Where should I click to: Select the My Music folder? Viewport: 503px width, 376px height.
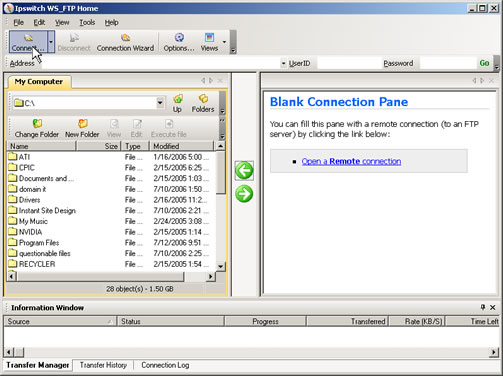pyautogui.click(x=28, y=221)
